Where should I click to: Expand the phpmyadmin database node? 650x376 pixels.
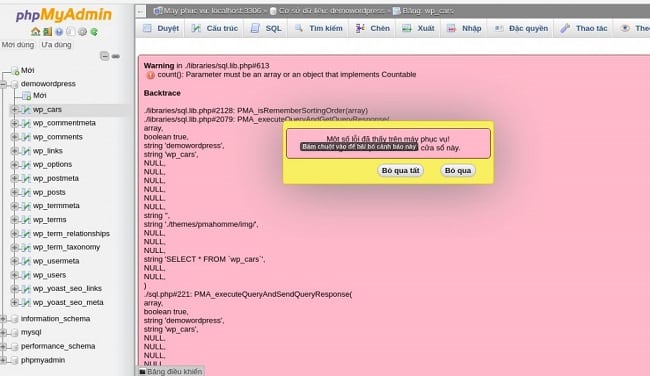tap(3, 360)
